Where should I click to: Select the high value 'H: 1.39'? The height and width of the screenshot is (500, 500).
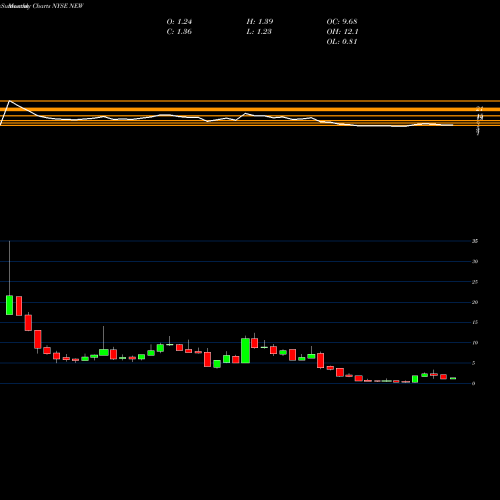[x=260, y=22]
